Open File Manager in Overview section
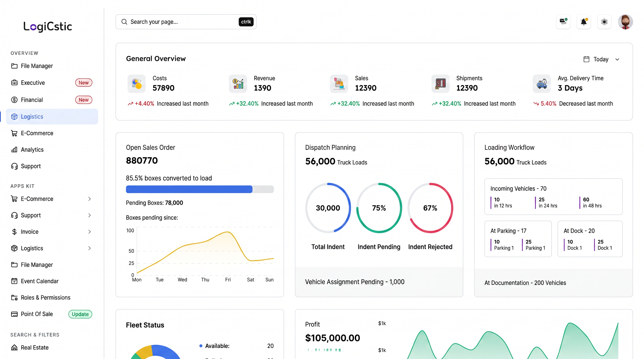644x359 pixels. pos(52,66)
